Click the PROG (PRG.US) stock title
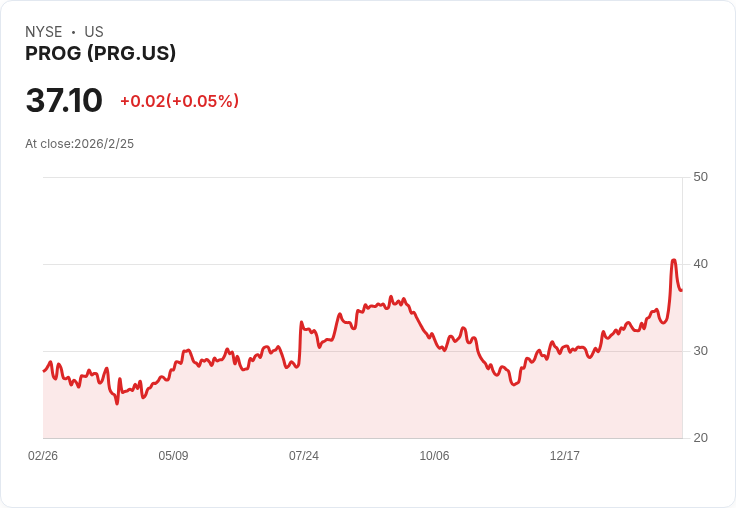 click(x=100, y=54)
